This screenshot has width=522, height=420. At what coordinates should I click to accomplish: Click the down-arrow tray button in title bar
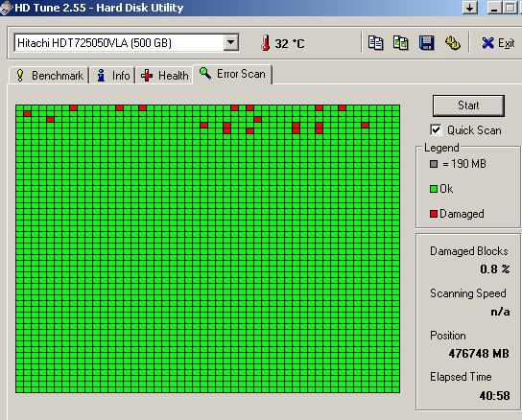pos(470,8)
